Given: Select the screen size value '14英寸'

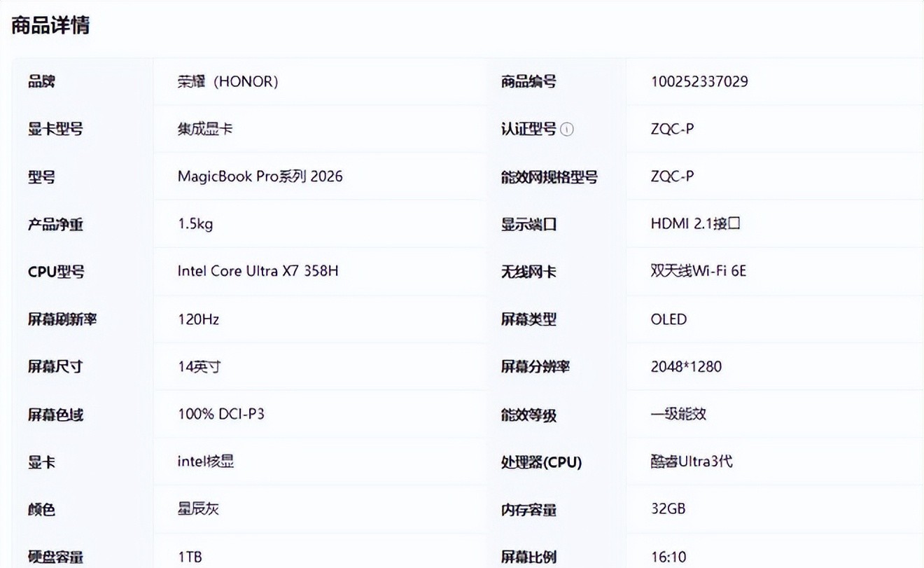Looking at the screenshot, I should click(199, 366).
